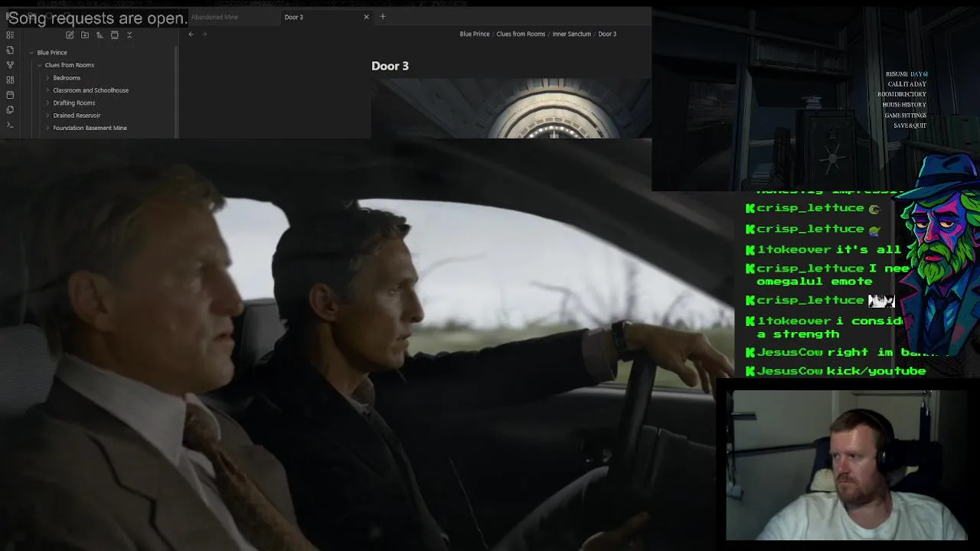Click crisp_lettuce omegalul emote message
This screenshot has width=980, height=551.
pos(828,275)
